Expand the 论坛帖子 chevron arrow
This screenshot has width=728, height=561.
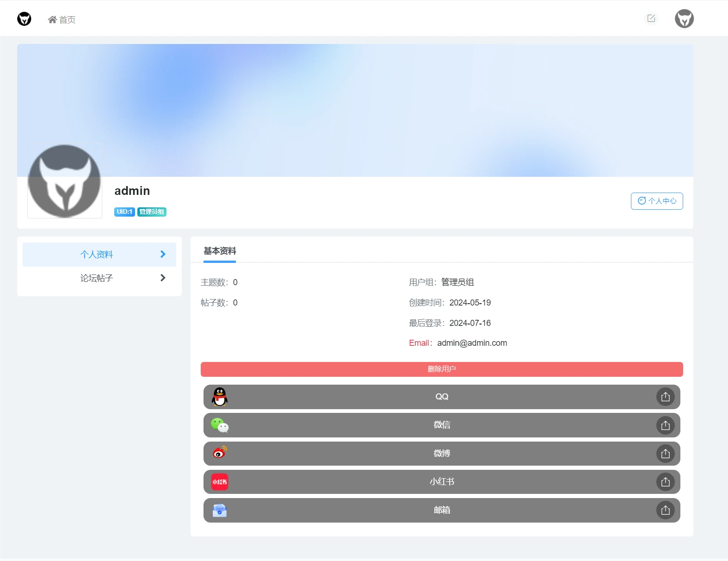tap(163, 278)
